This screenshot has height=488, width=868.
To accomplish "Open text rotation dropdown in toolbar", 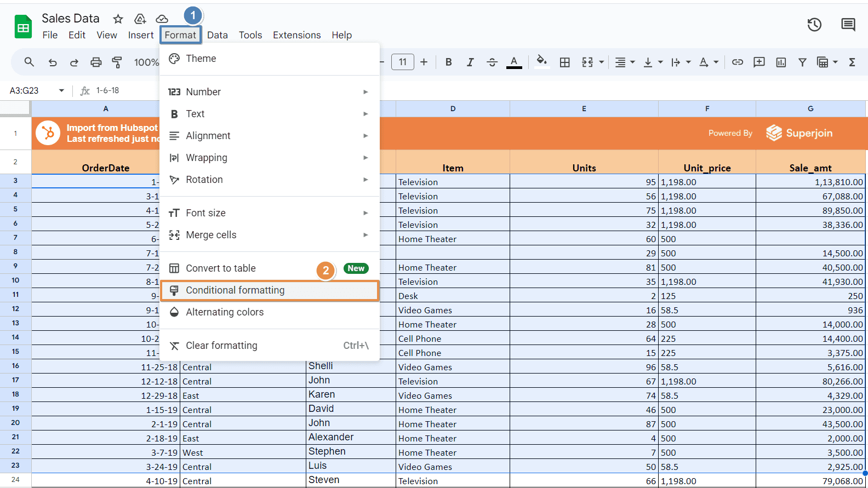I will [709, 62].
